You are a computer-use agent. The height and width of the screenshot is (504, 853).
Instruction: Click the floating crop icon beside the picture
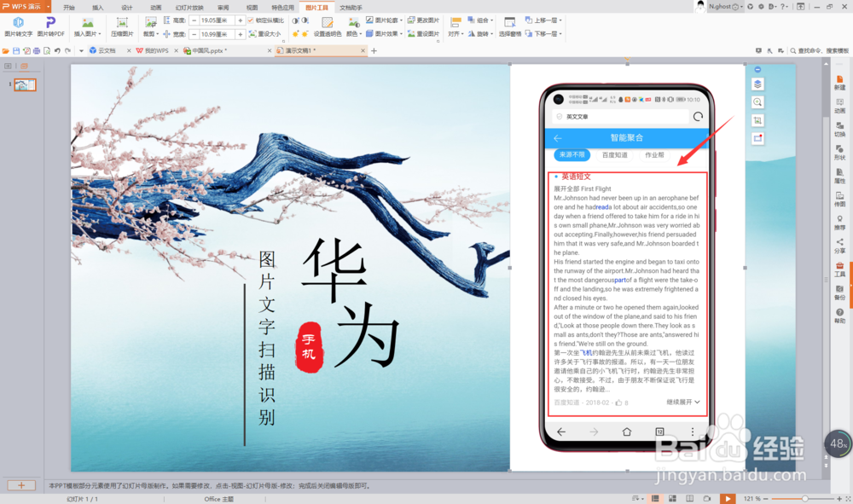tap(757, 120)
